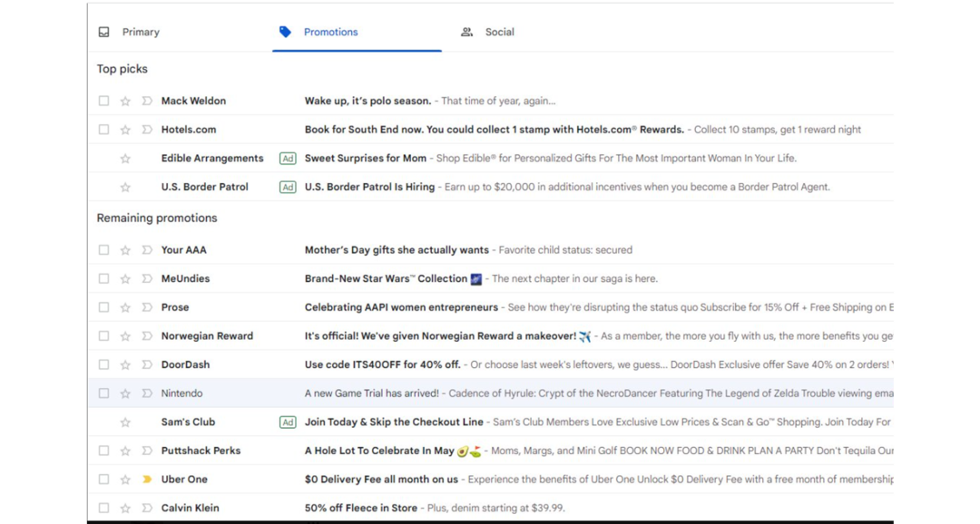Click the yellow Uber One membership icon
The image size is (980, 524).
tap(146, 479)
